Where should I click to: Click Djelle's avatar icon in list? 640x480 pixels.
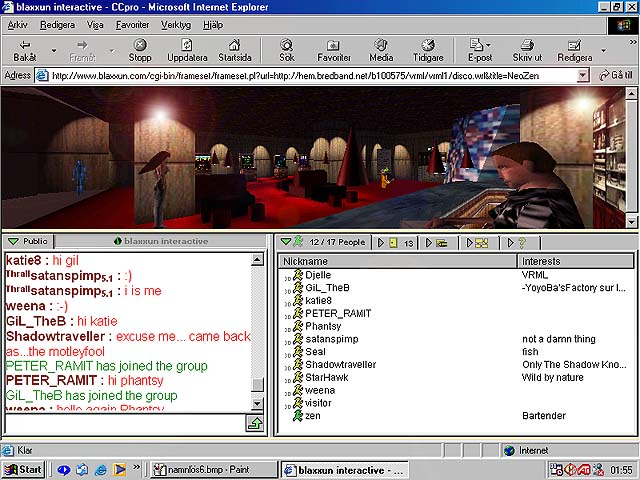pos(298,274)
